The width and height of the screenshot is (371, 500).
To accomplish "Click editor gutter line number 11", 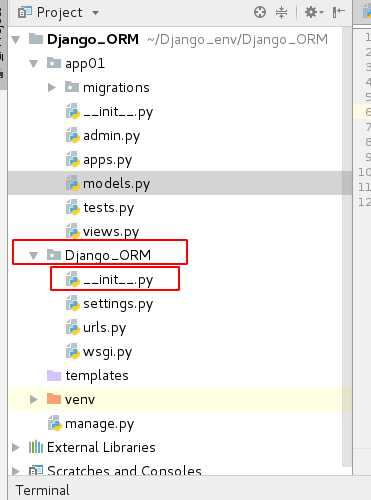I will click(x=364, y=187).
